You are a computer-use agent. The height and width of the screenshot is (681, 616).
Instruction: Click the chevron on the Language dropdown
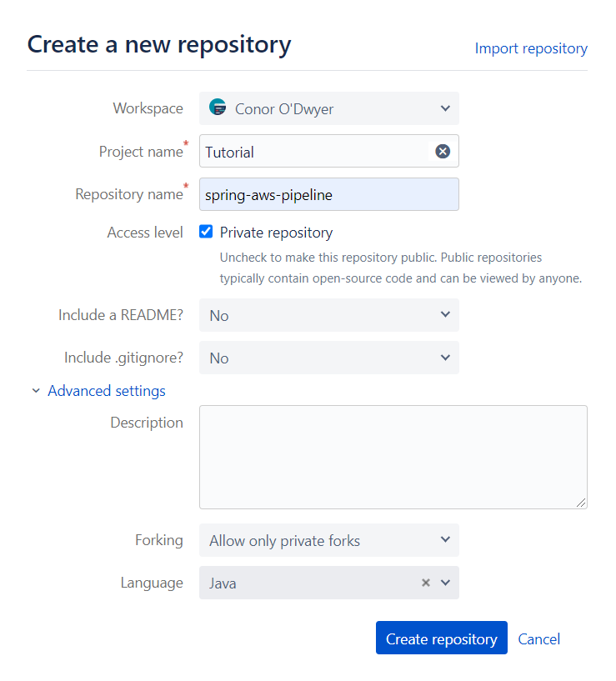pos(444,583)
